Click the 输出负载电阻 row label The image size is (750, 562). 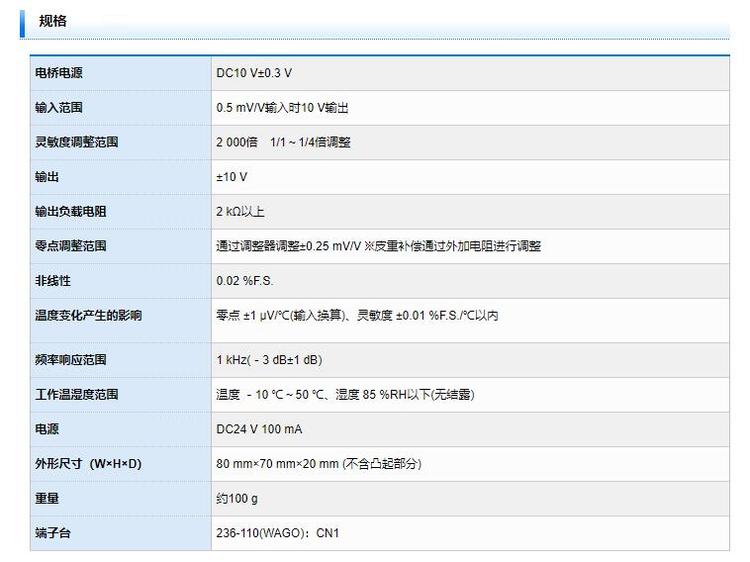point(71,211)
